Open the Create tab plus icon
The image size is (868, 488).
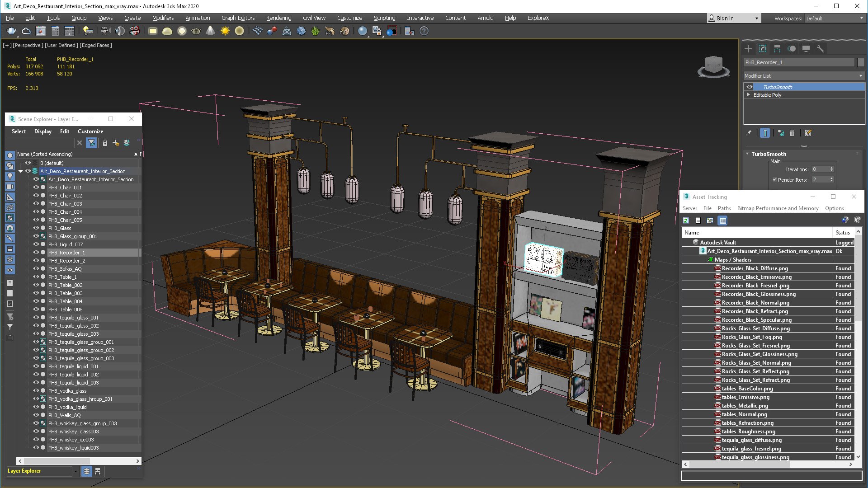click(x=748, y=49)
